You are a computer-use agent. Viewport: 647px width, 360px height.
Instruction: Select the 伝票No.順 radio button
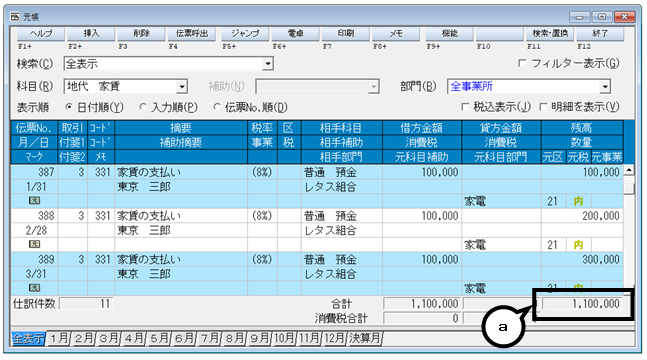(x=217, y=107)
